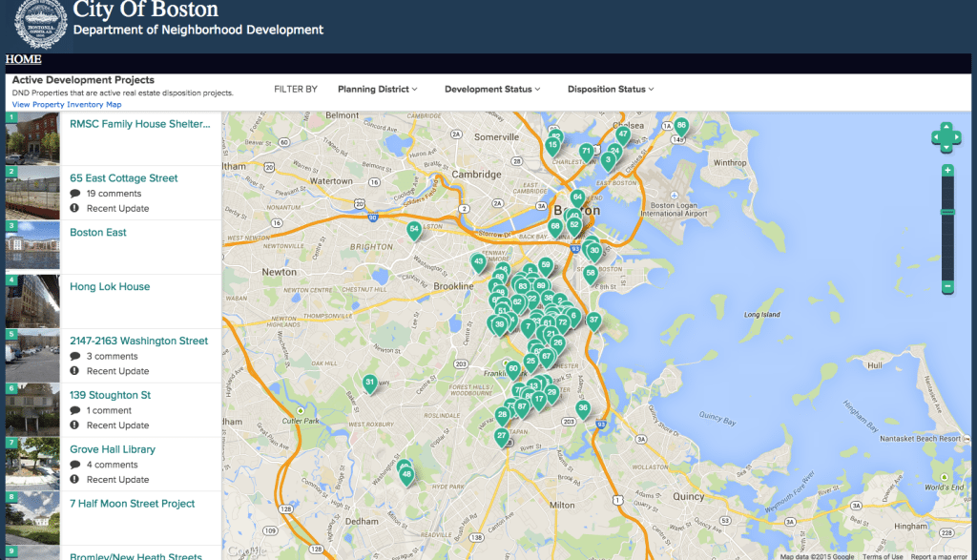Click map marker 86 near Chelsea
This screenshot has width=977, height=560.
(681, 126)
